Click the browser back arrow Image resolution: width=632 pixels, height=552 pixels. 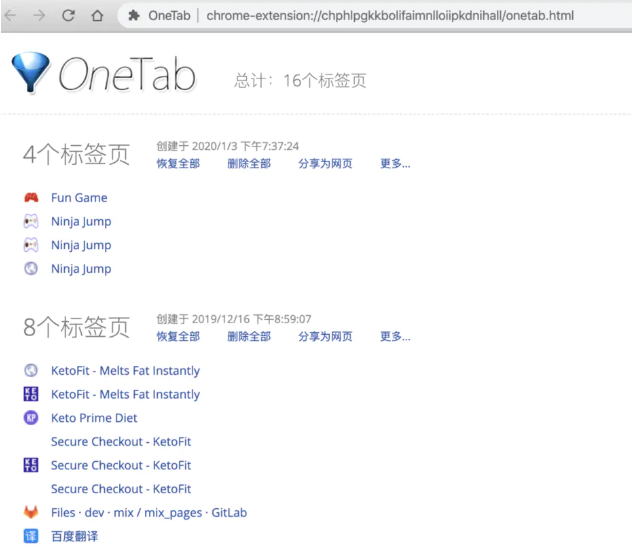coord(11,16)
